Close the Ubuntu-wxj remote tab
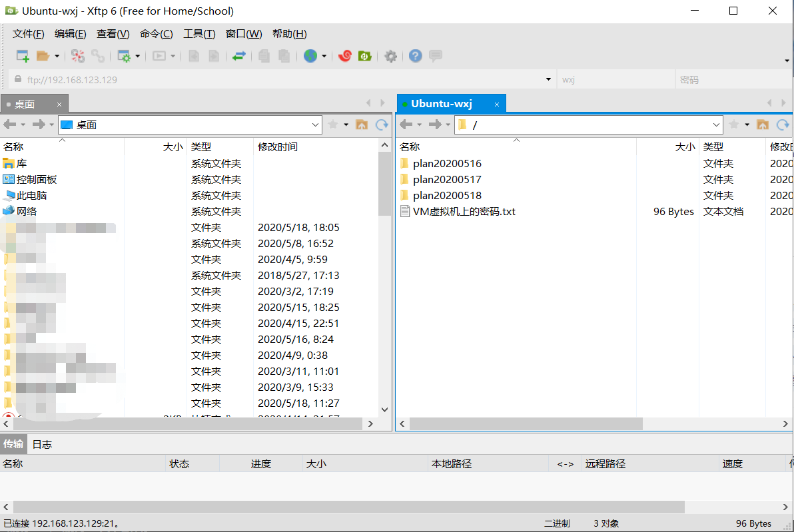The image size is (794, 532). click(x=497, y=105)
